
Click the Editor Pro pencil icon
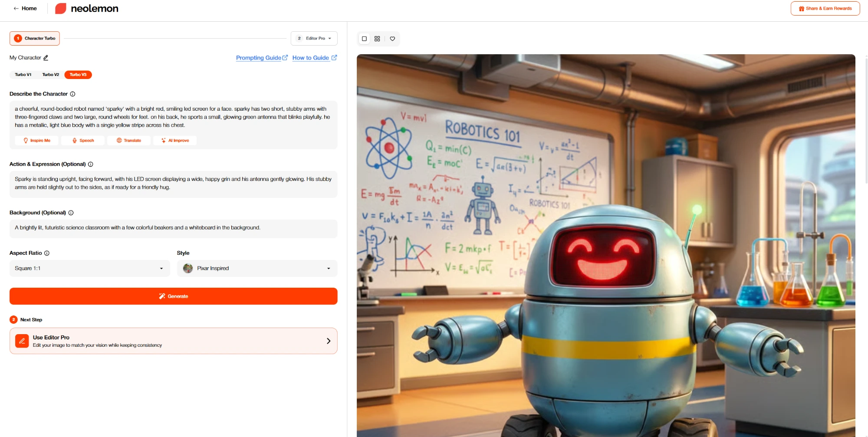(x=22, y=341)
